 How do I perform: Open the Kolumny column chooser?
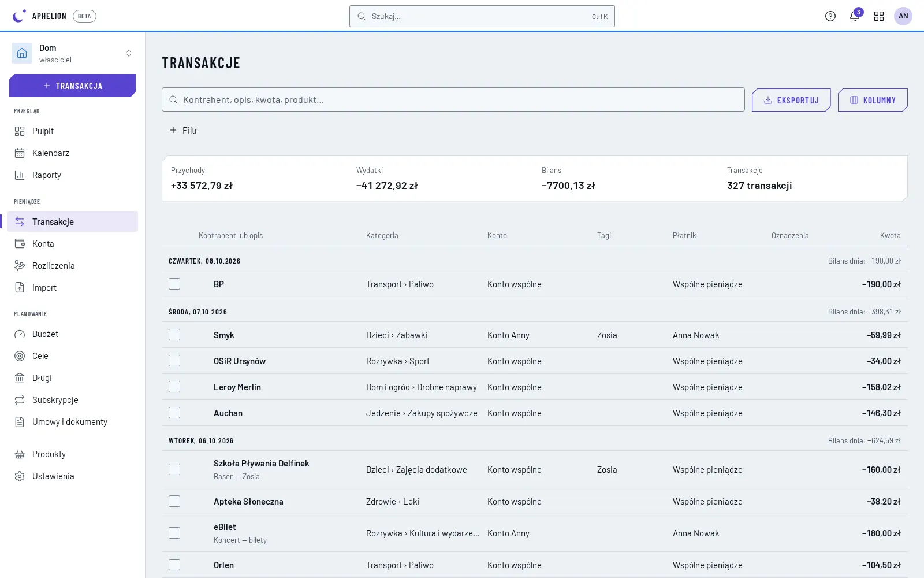(x=873, y=100)
